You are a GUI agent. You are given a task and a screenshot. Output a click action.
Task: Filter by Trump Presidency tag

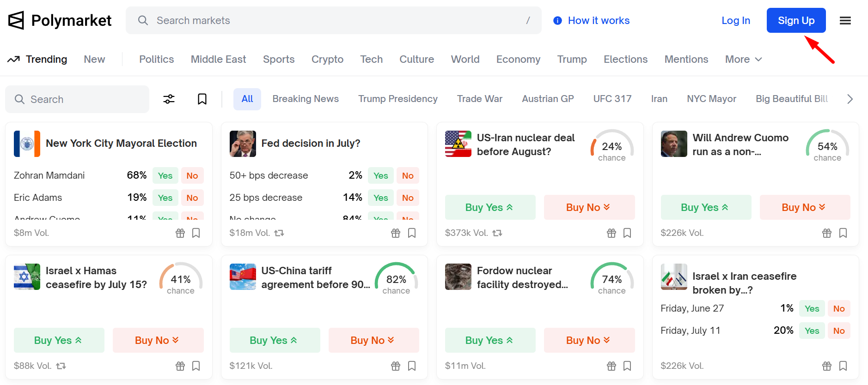point(398,99)
